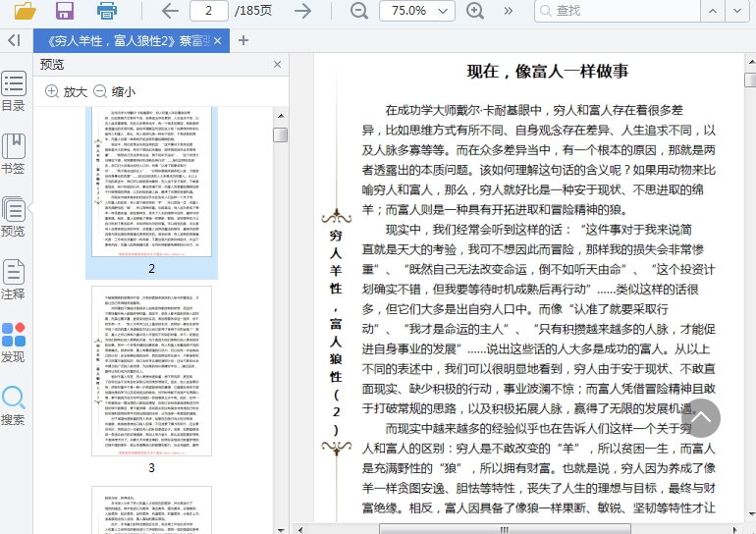Open the 目录 contents sidebar panel
Image resolution: width=756 pixels, height=534 pixels.
[14, 91]
